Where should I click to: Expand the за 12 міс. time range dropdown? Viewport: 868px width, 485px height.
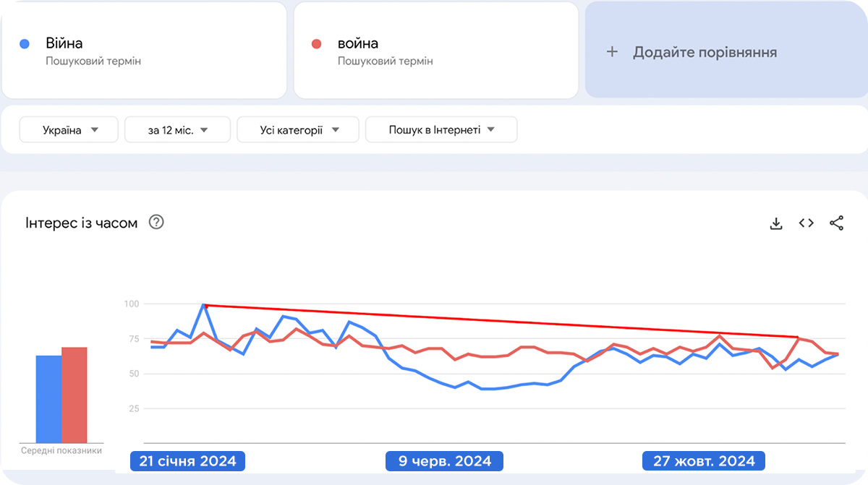coord(177,130)
